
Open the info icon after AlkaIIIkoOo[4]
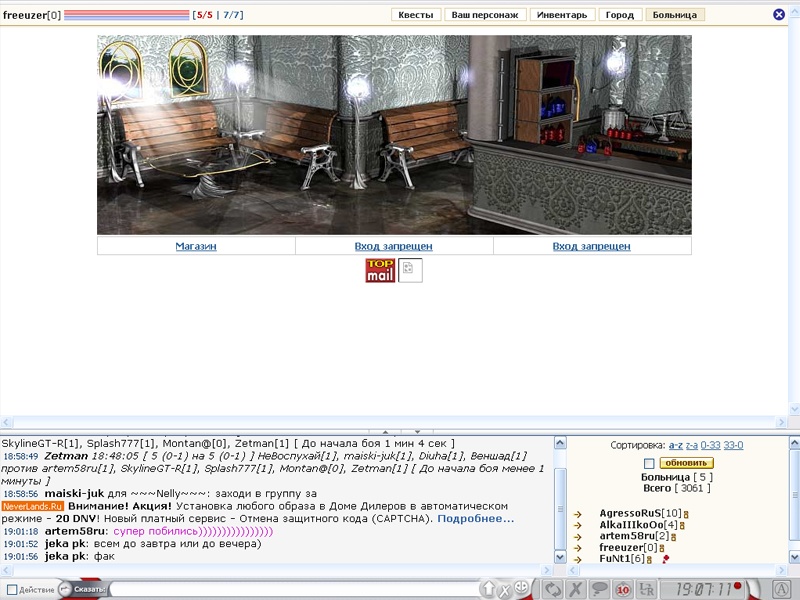click(682, 526)
